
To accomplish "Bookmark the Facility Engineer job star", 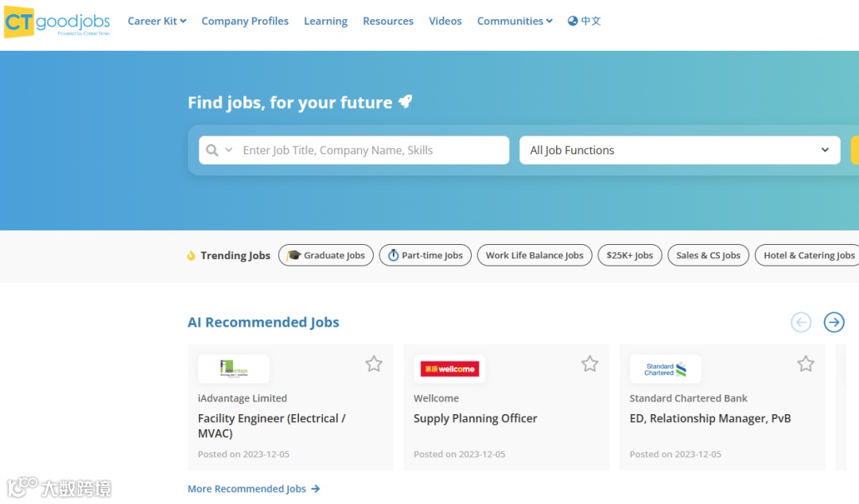I will click(374, 364).
